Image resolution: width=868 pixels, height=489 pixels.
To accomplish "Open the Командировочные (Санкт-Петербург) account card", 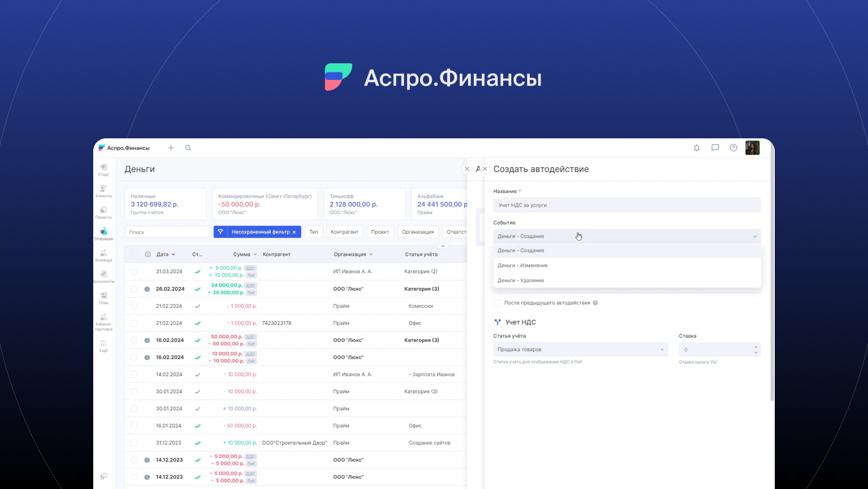I will pyautogui.click(x=265, y=204).
